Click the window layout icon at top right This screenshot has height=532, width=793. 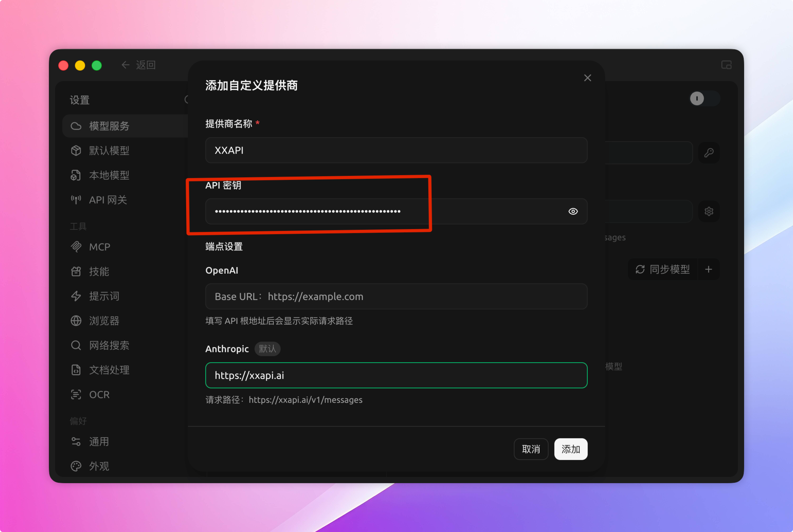click(726, 65)
